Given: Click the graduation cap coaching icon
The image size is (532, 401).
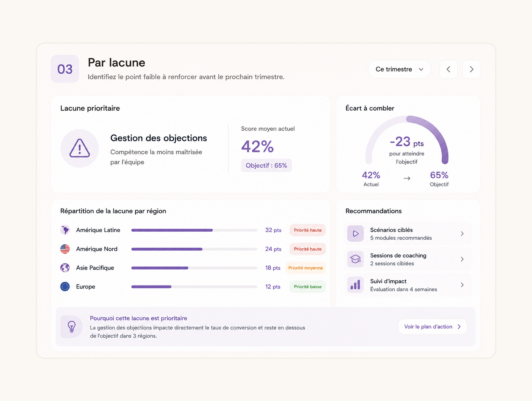Looking at the screenshot, I should [x=355, y=259].
